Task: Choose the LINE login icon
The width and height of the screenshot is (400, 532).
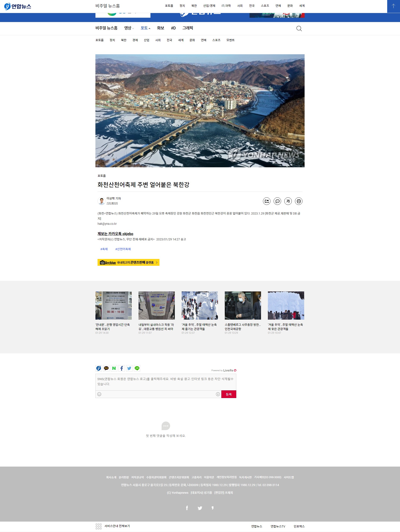Action: (x=137, y=368)
